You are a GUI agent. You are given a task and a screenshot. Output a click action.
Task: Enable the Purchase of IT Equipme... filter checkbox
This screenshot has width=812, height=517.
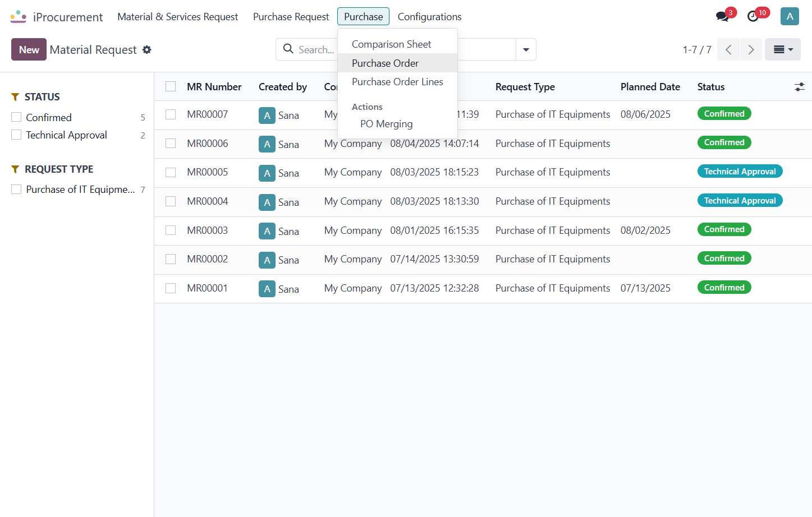tap(16, 190)
